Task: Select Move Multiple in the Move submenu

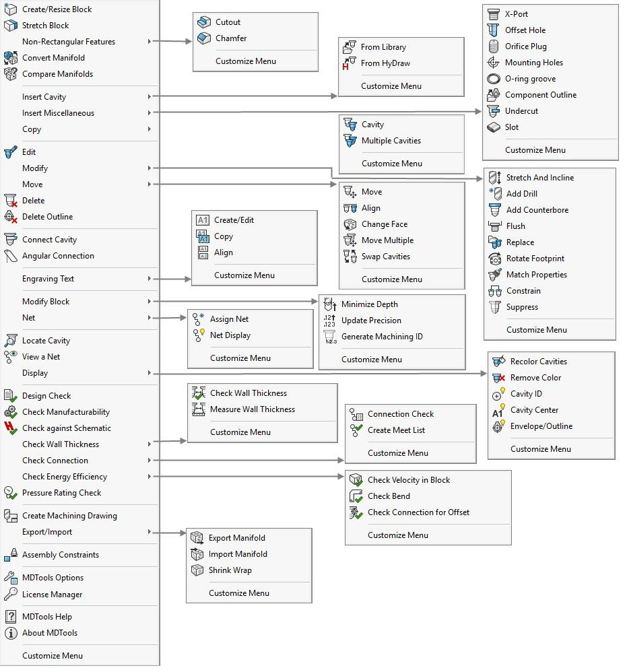Action: [401, 240]
